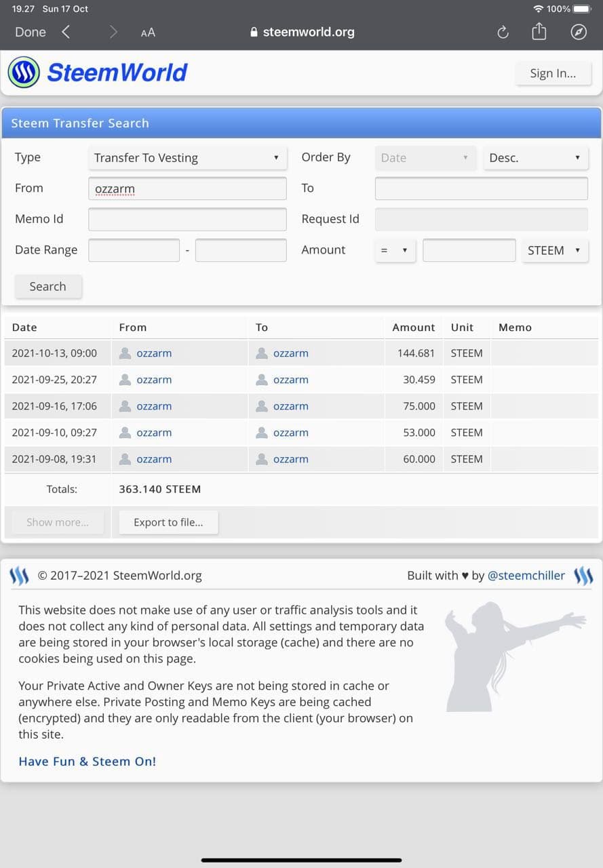603x868 pixels.
Task: Expand the Type dropdown showing Transfer To Vesting
Action: click(187, 158)
